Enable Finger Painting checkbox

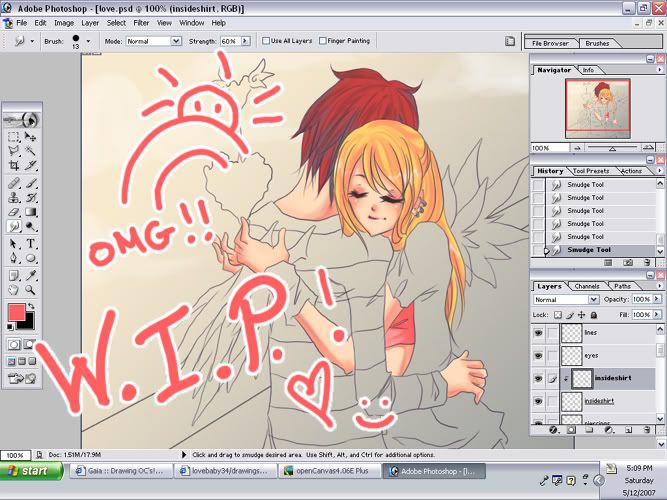[x=323, y=41]
